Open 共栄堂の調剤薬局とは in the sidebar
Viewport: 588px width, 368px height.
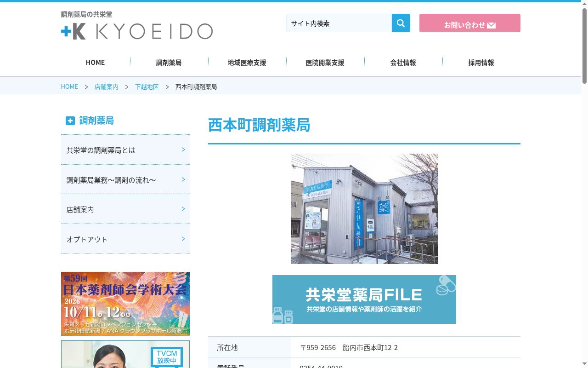pos(125,150)
